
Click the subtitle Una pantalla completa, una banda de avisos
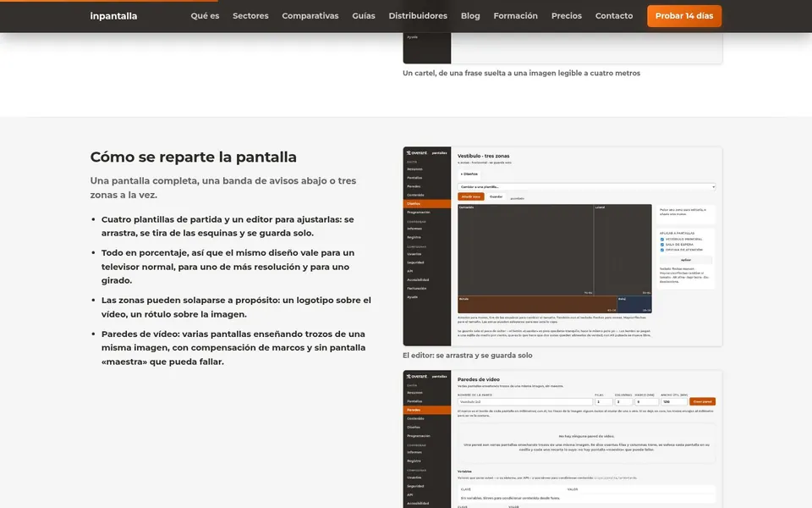pos(223,188)
